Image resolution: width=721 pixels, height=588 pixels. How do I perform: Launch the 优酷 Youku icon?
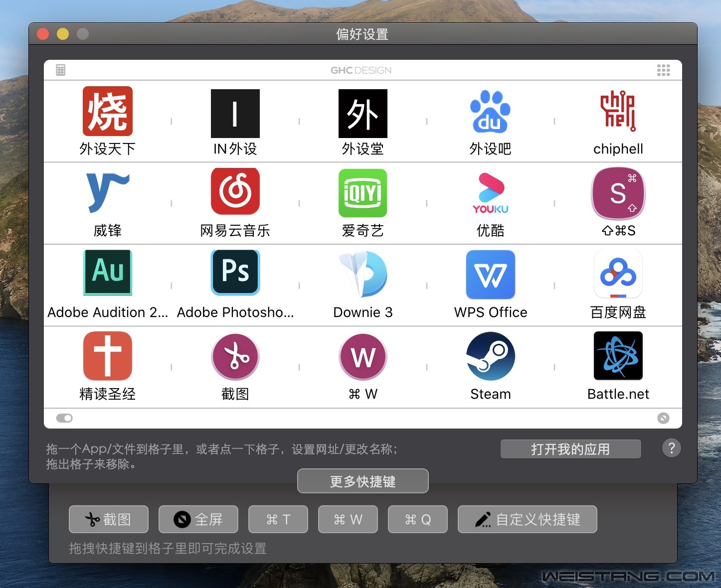(x=491, y=193)
